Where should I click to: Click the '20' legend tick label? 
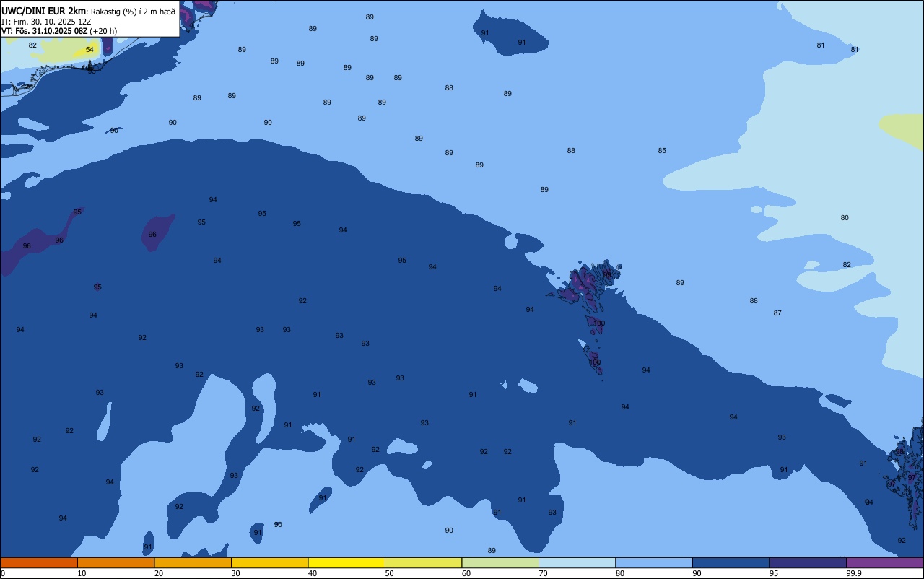(159, 573)
